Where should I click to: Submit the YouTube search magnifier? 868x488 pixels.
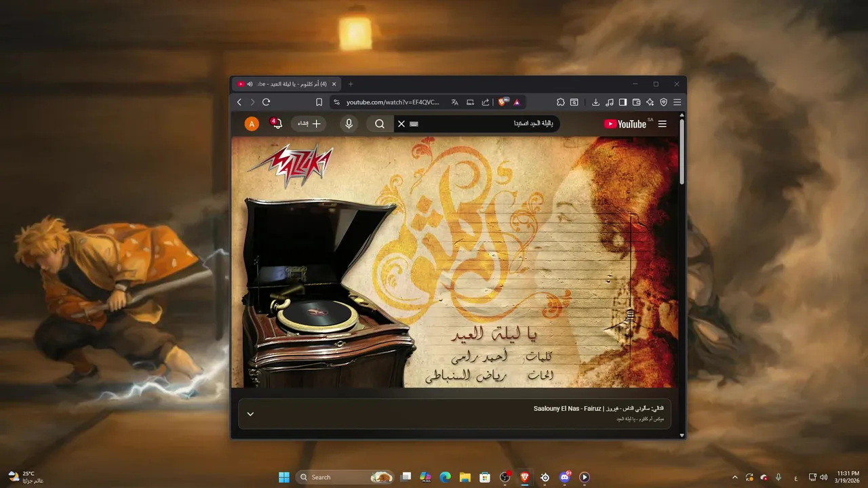[x=380, y=124]
